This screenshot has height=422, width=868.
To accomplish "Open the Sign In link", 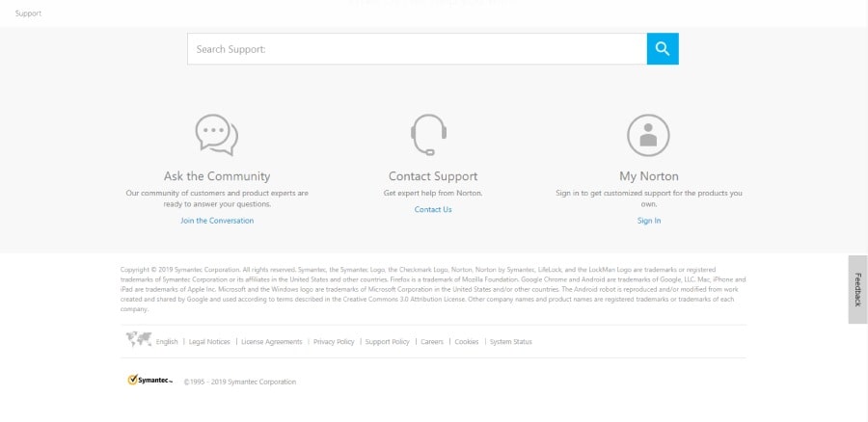I will coord(649,221).
